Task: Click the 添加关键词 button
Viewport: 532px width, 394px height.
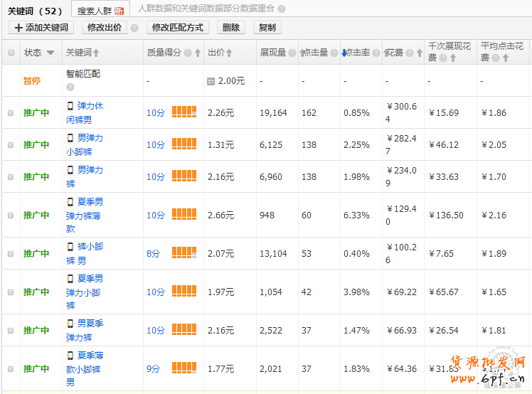Action: coord(41,28)
